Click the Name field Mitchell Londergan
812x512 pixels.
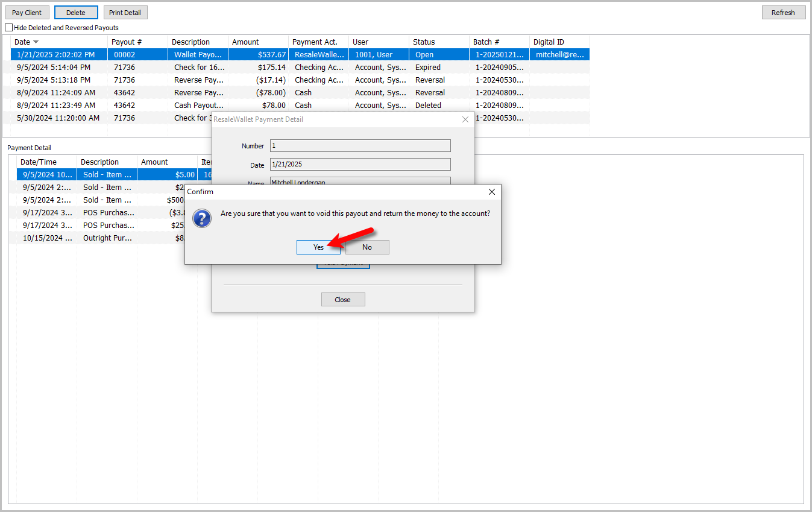(x=360, y=181)
